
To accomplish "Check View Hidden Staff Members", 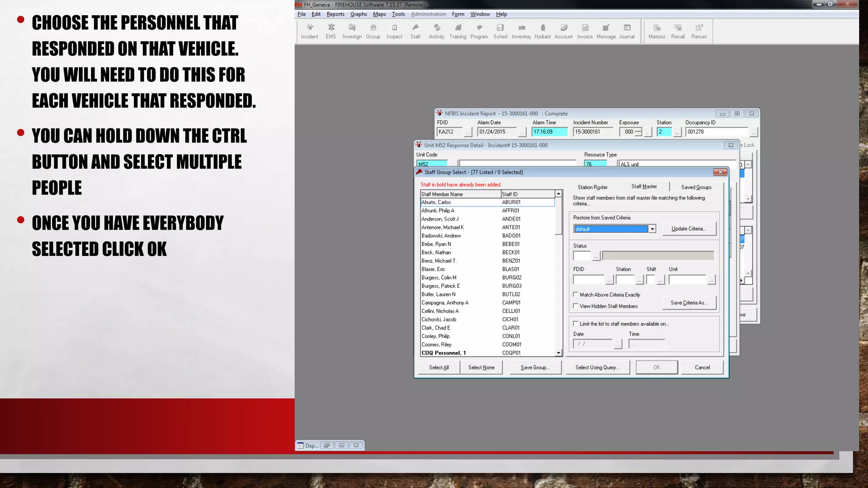I will tap(576, 306).
